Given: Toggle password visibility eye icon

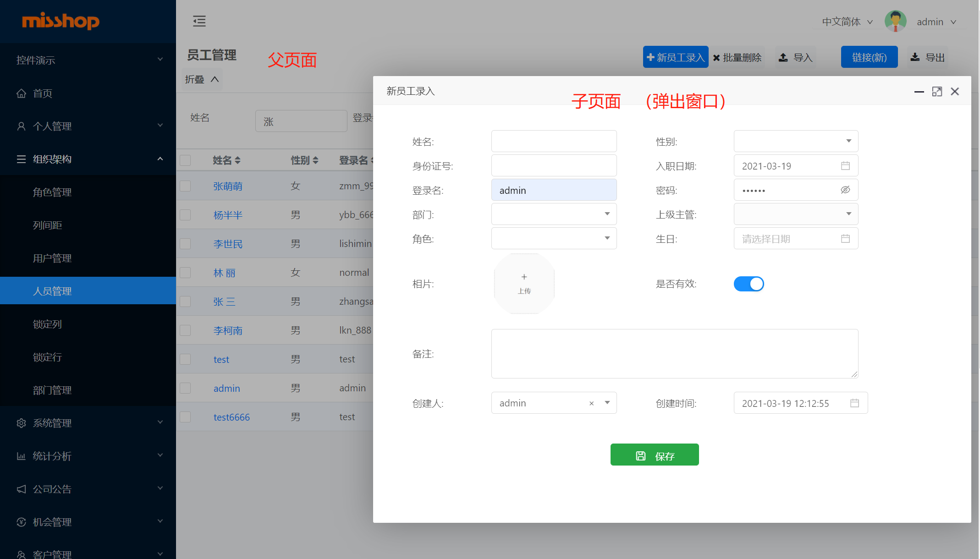Looking at the screenshot, I should [x=845, y=190].
